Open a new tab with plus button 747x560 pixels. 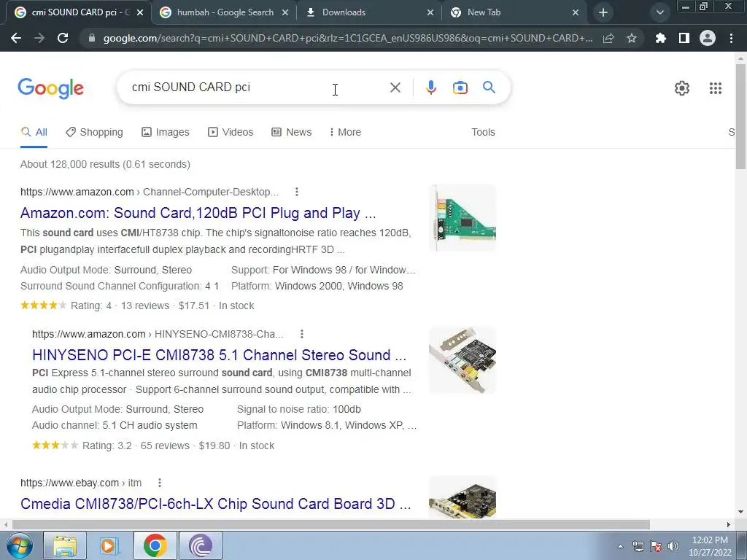[x=603, y=12]
